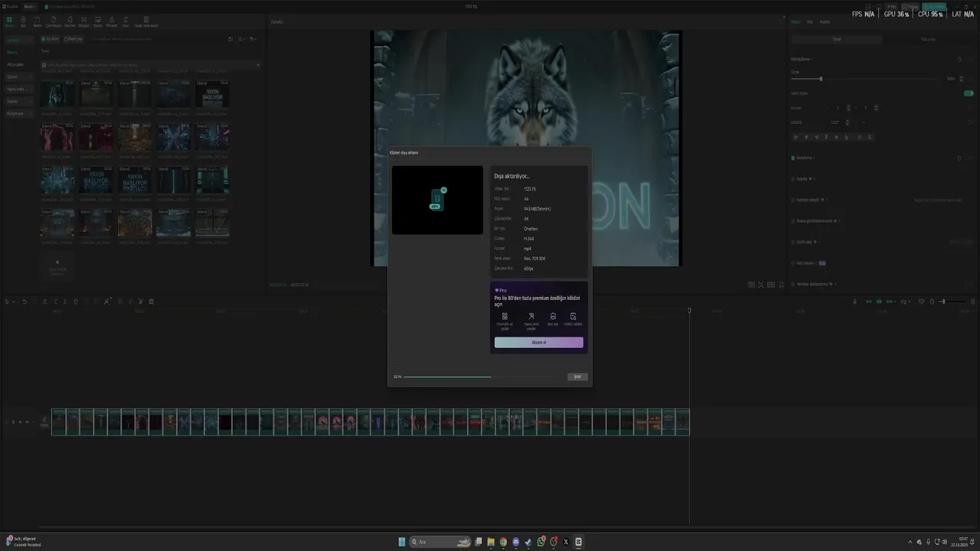The image size is (980, 551).
Task: Open the media sort dropdown
Action: (240, 39)
